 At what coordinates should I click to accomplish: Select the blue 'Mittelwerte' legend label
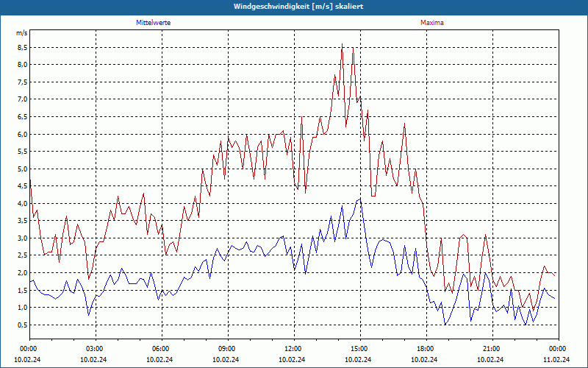pos(154,23)
